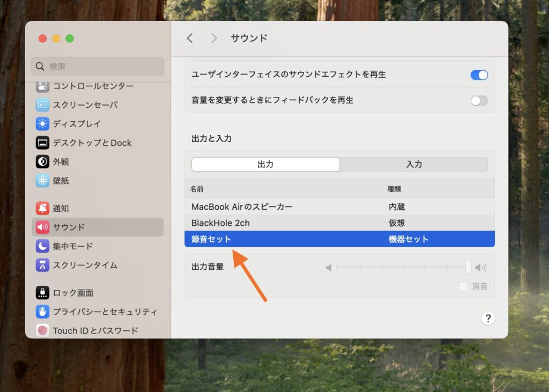Viewport: 549px width, 392px height.
Task: Open プライバシーとセキュリティ in the sidebar
Action: (105, 312)
